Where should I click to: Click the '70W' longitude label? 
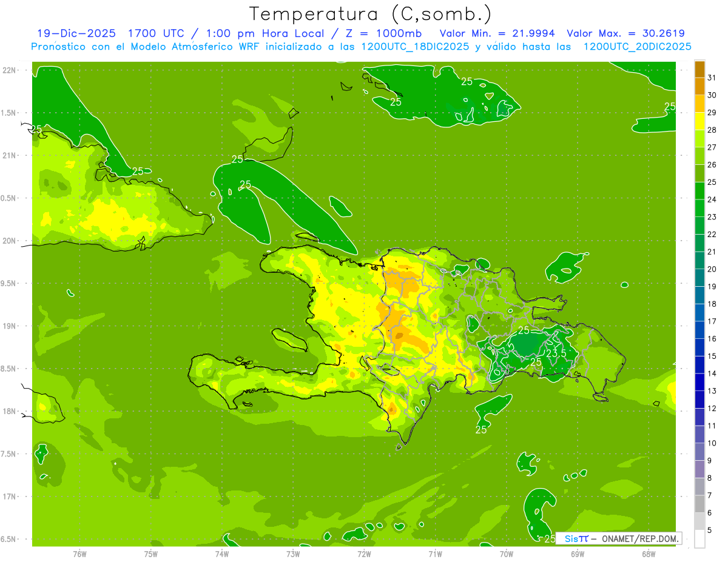507,554
